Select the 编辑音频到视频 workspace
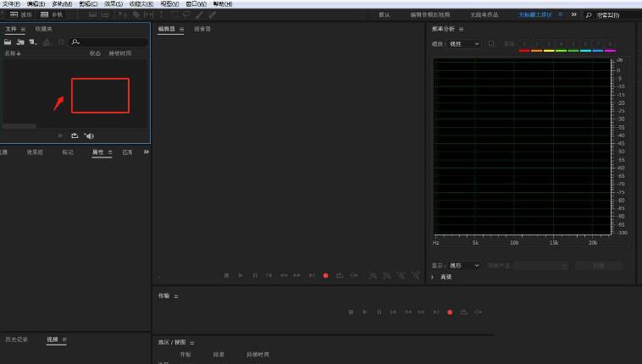This screenshot has height=364, width=642. click(430, 14)
